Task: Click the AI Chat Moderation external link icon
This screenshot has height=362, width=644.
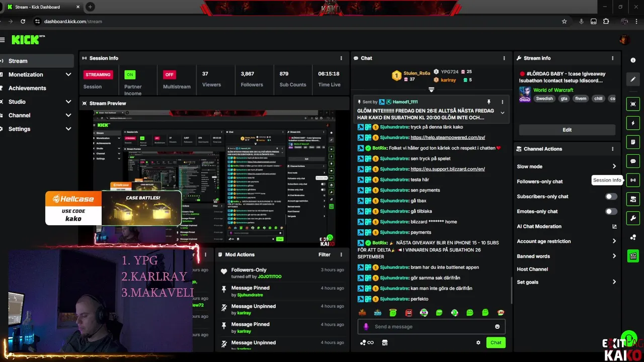Action: (x=614, y=226)
